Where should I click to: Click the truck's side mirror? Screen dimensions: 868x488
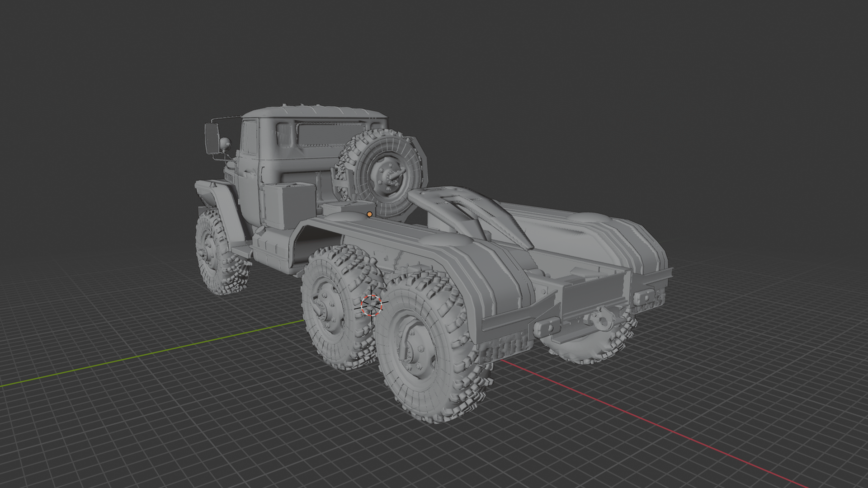[212, 138]
